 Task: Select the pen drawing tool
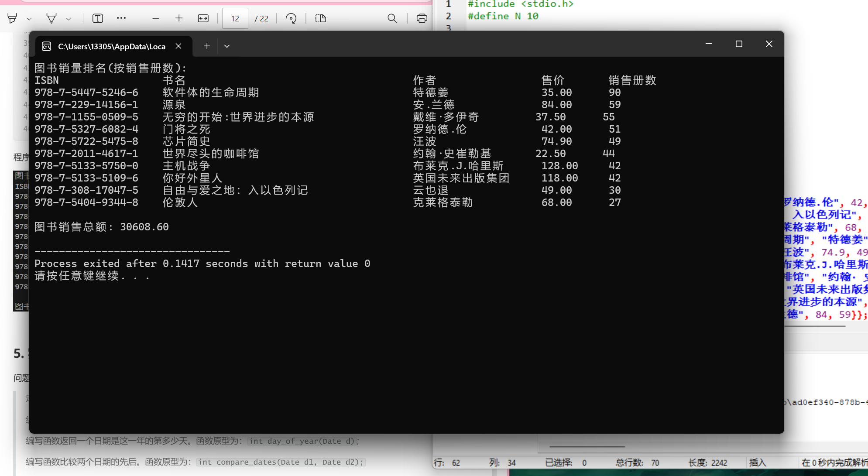tap(51, 18)
